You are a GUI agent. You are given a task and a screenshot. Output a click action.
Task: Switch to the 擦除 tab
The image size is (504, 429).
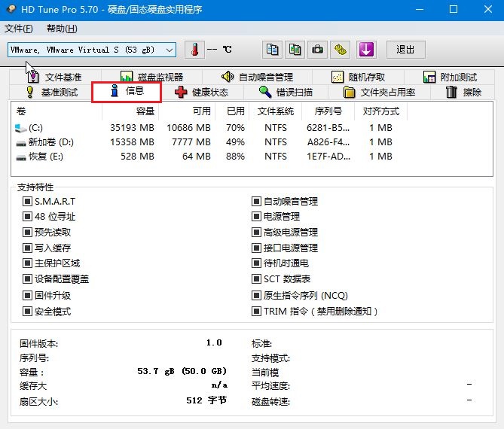pos(463,93)
